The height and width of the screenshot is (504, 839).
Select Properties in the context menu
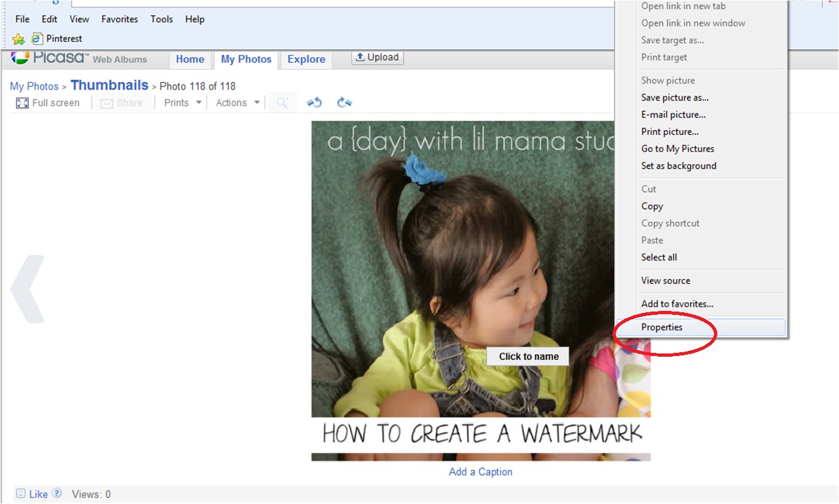point(662,327)
